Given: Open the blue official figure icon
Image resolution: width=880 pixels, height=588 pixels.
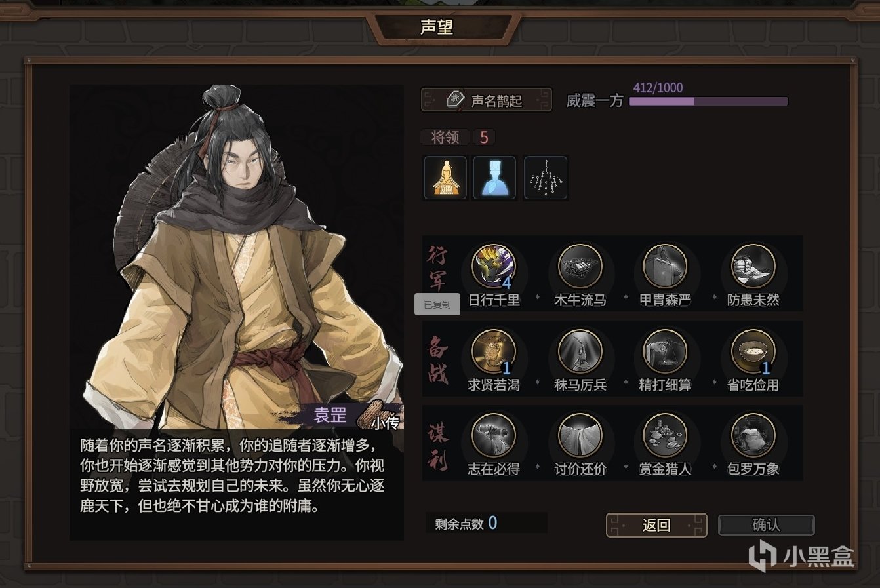Looking at the screenshot, I should point(495,178).
